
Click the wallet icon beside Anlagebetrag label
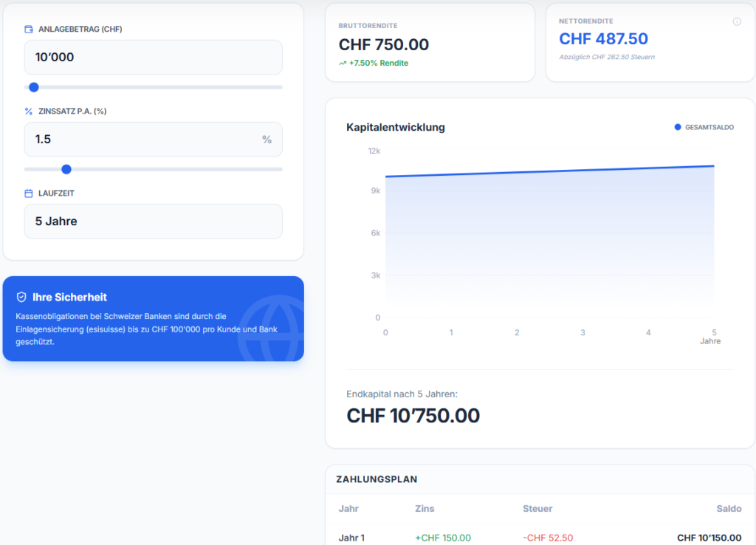[x=29, y=30]
